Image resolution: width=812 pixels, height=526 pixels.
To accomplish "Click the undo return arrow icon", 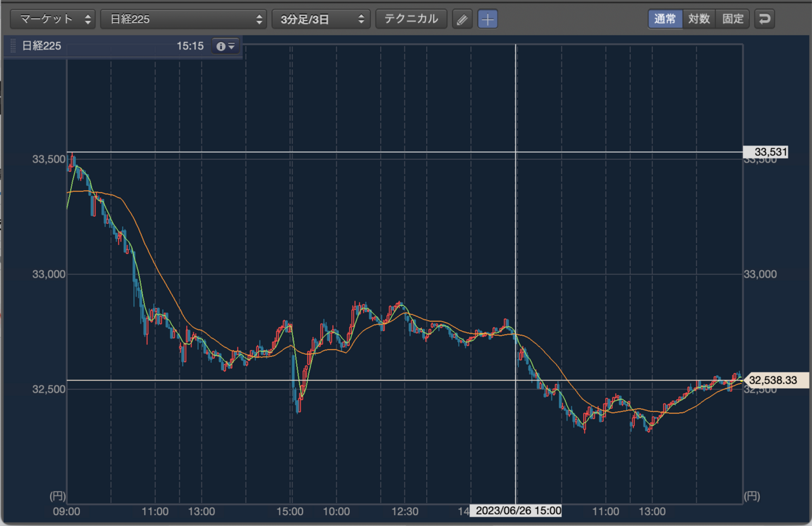I will [765, 19].
